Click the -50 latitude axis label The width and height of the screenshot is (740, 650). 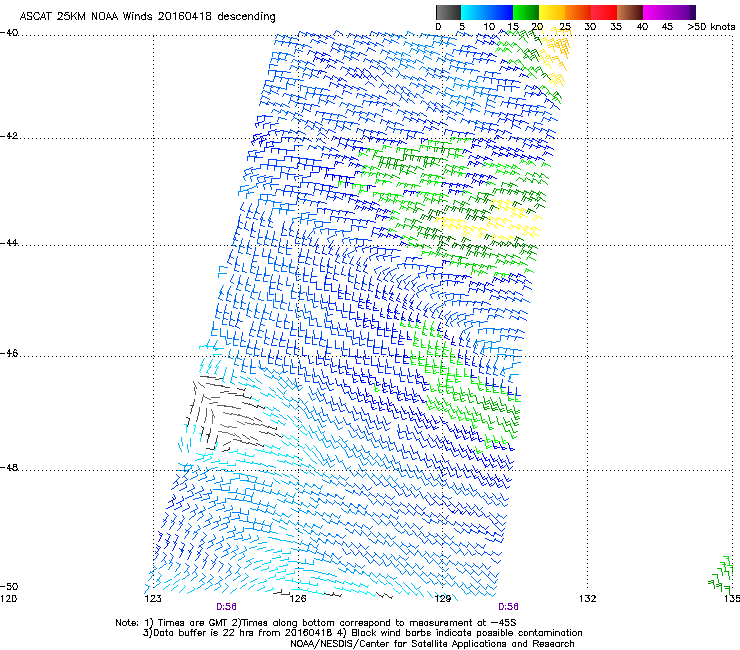(x=9, y=587)
